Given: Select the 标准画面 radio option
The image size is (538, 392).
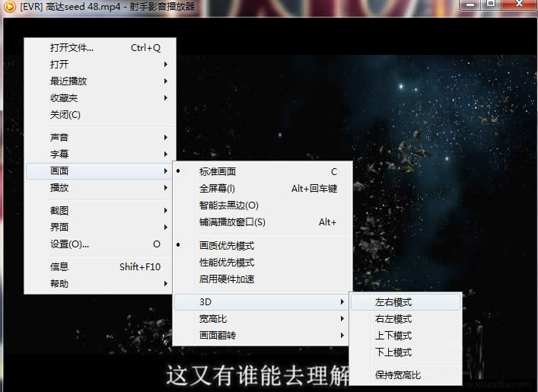Looking at the screenshot, I should pos(218,172).
